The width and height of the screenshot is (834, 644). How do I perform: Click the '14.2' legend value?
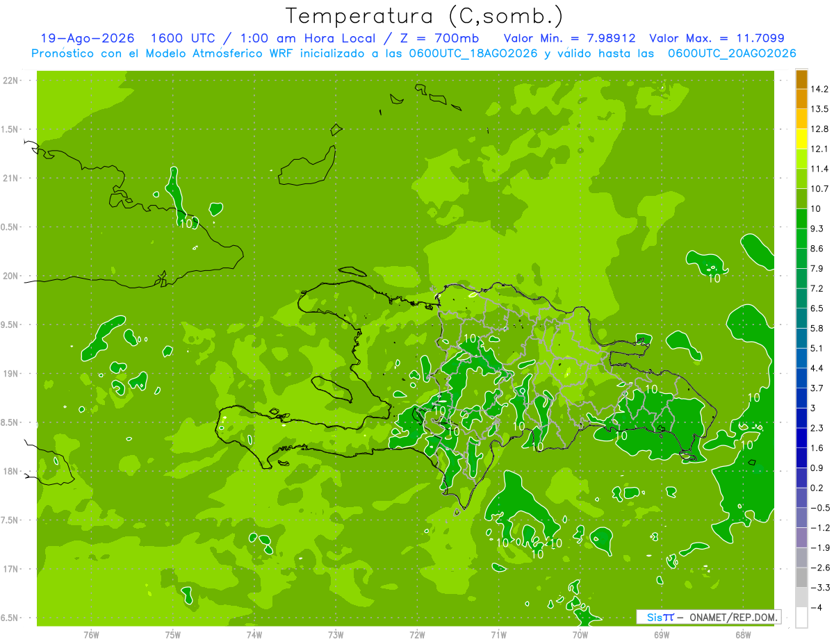(x=819, y=89)
